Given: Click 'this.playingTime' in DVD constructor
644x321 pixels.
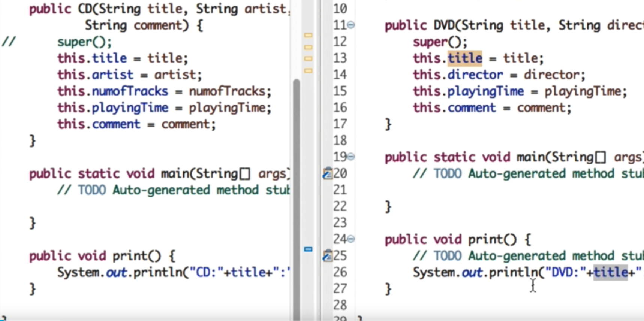Looking at the screenshot, I should pos(468,92).
